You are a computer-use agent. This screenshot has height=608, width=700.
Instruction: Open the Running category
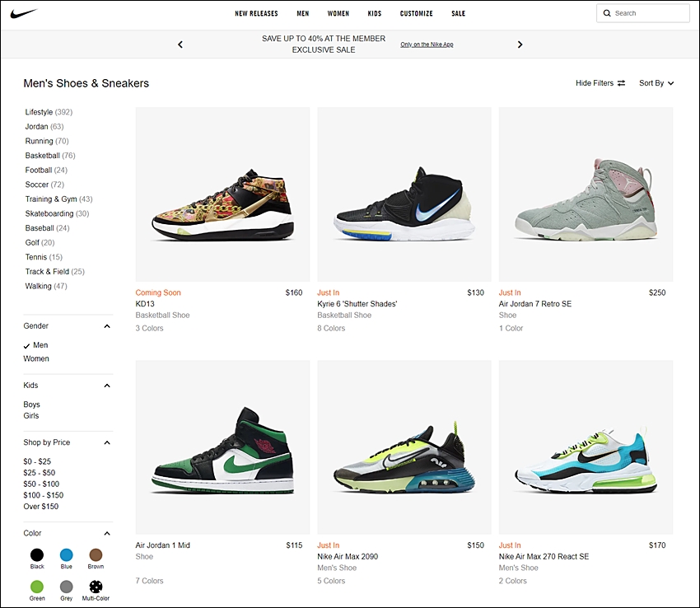[47, 141]
